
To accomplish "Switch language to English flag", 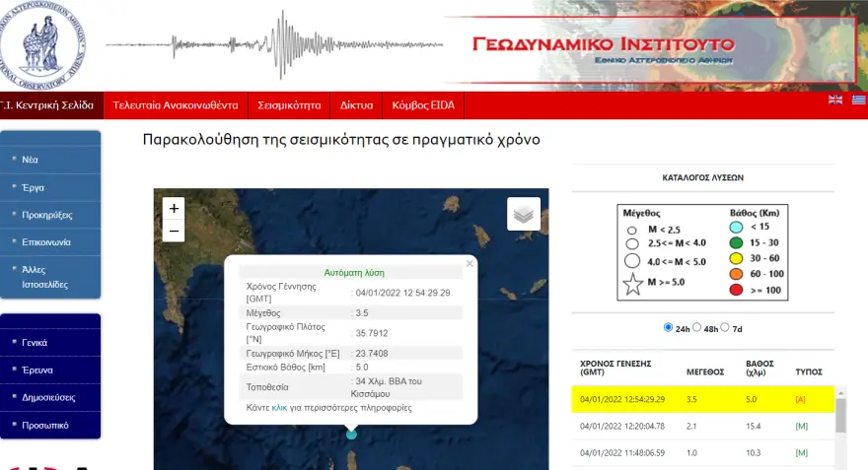I will [834, 100].
